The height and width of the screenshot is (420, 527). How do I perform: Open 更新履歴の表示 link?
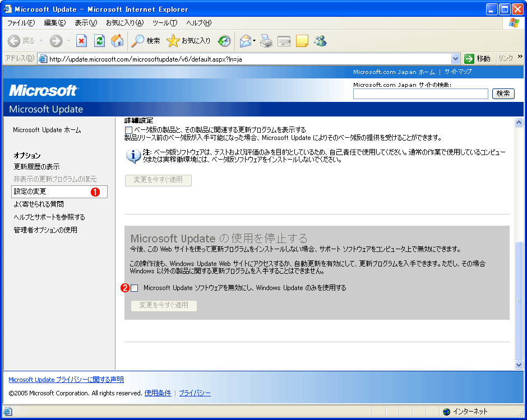[36, 166]
